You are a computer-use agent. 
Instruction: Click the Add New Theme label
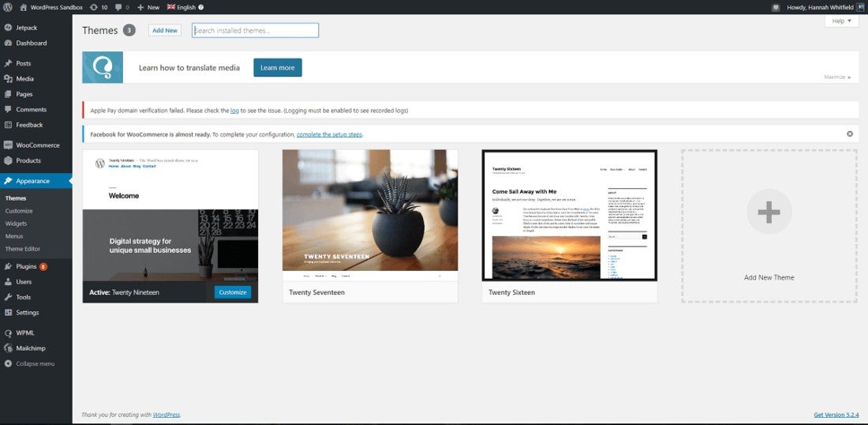click(x=769, y=277)
